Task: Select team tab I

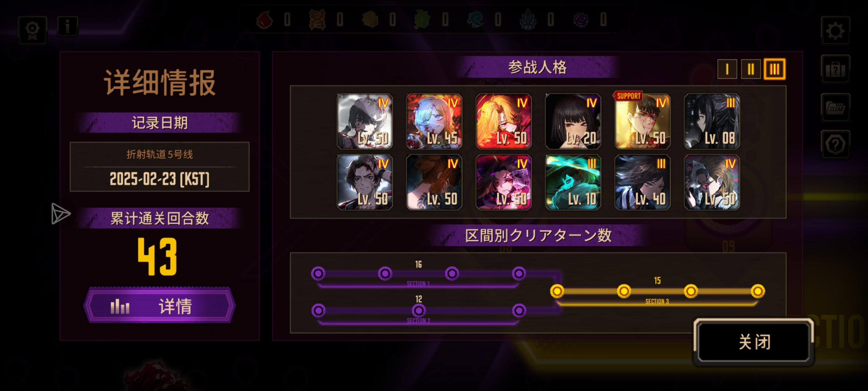Action: point(727,69)
